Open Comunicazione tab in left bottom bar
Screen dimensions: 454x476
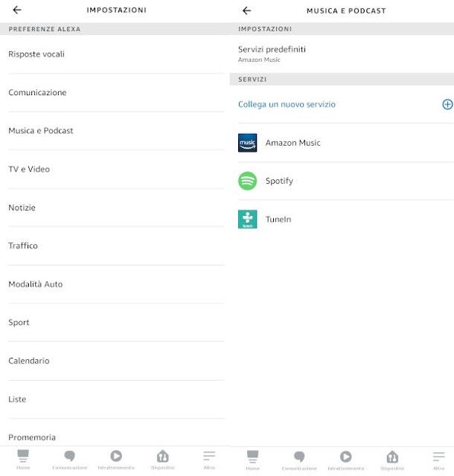point(70,460)
